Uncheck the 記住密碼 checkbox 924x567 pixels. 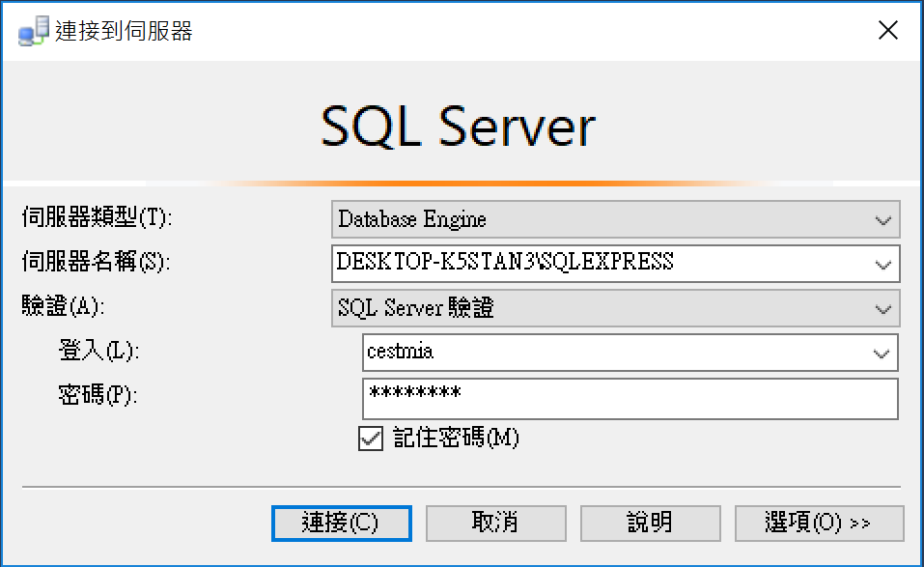click(371, 439)
